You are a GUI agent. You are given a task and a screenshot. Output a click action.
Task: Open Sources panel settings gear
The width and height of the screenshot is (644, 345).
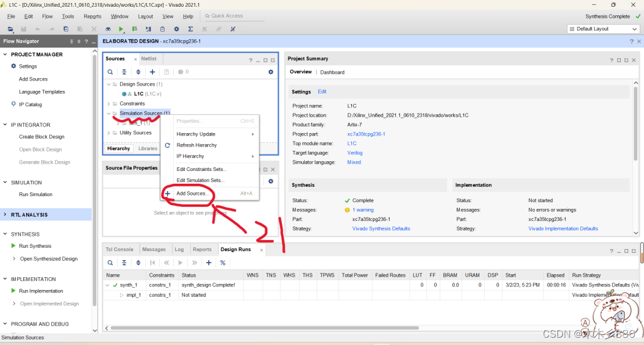tap(271, 72)
